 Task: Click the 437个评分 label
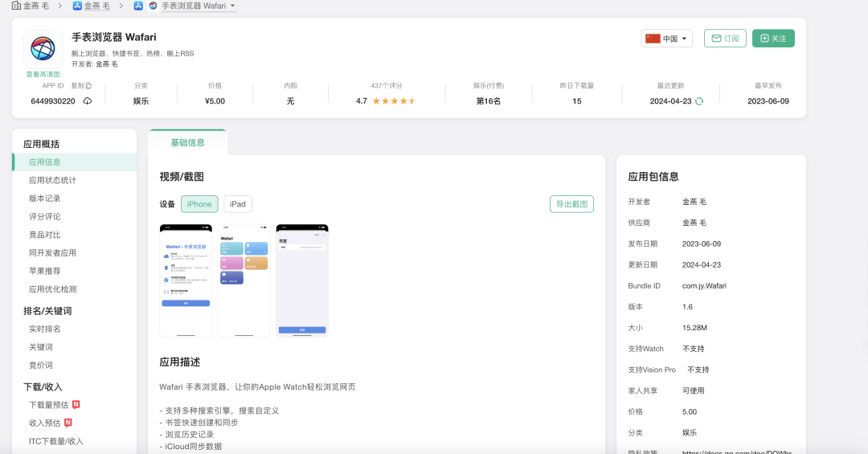(x=387, y=86)
